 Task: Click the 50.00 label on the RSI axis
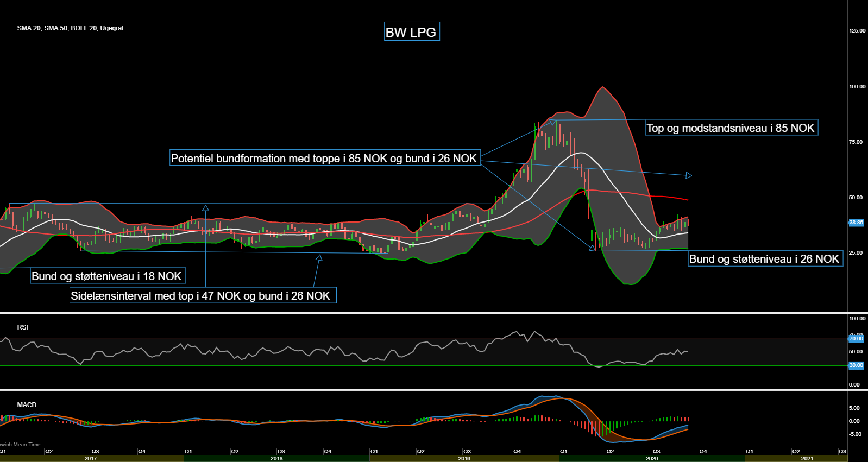[856, 352]
